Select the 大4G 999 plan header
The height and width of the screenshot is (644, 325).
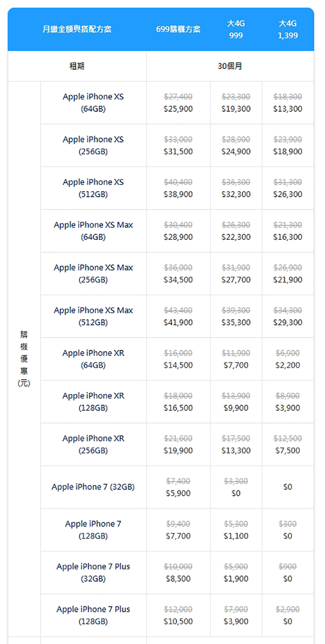click(x=236, y=29)
